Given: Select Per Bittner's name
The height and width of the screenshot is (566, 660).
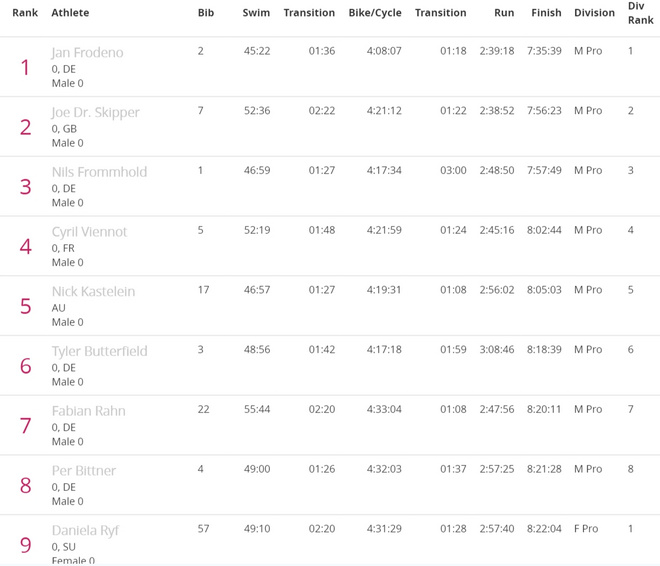Looking at the screenshot, I should coord(84,470).
